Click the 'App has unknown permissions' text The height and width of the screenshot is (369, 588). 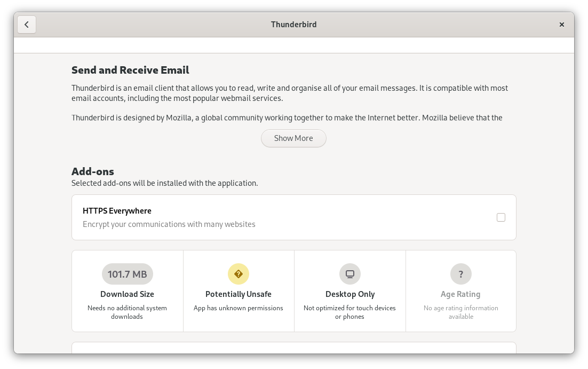238,308
